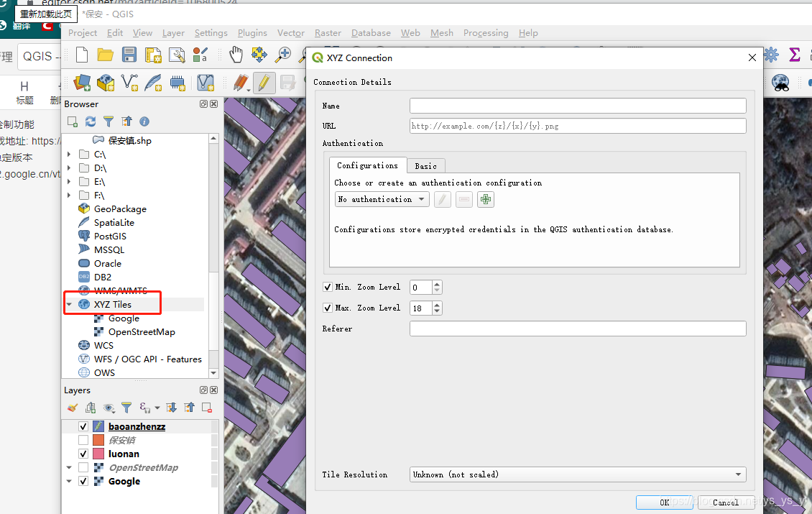Open project with the folder icon
This screenshot has height=514, width=812.
[x=105, y=55]
